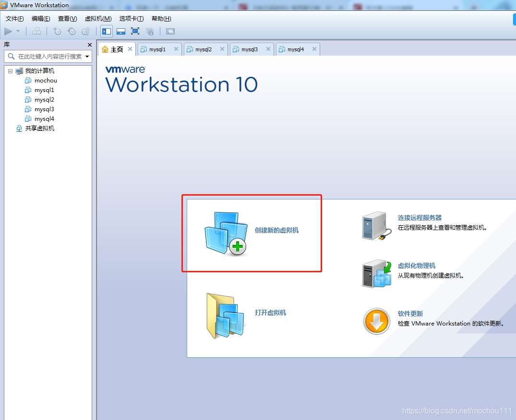Click the virtualize physical machine icon
This screenshot has height=420, width=516.
click(377, 274)
